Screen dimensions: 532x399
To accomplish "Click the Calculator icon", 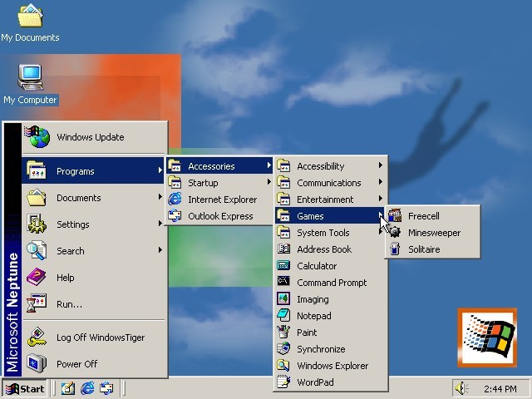I will 283,265.
